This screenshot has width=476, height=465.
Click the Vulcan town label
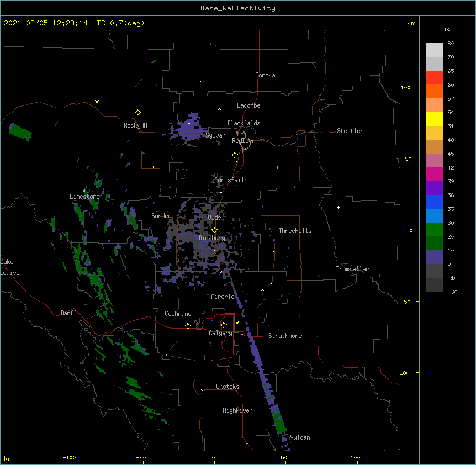pyautogui.click(x=300, y=437)
